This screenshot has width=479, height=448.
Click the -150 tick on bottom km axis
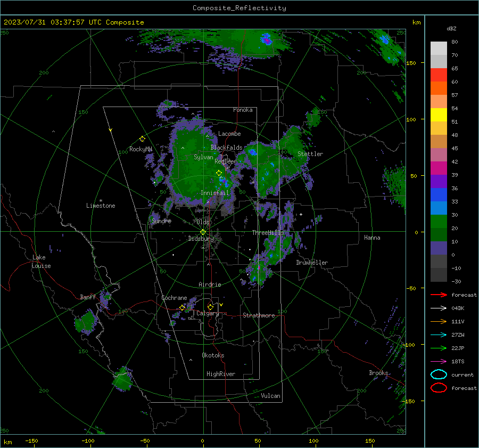coord(31,441)
